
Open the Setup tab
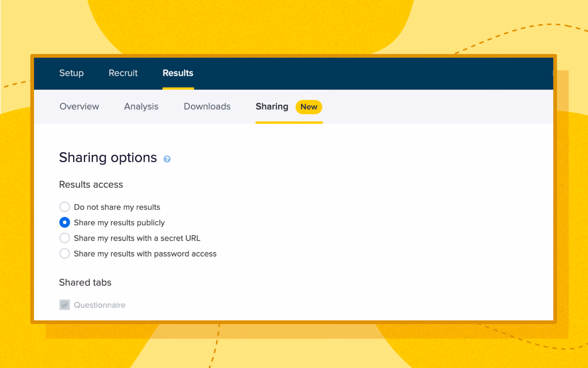pos(71,73)
